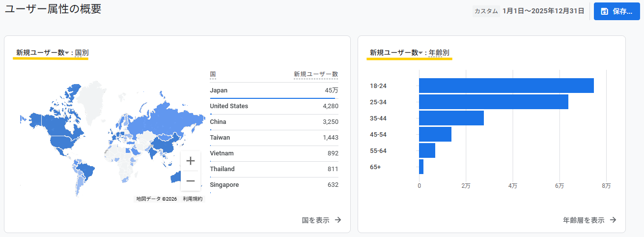Open the 新規ユーザー数 metric dropdown in country card
This screenshot has width=644, height=237.
click(x=43, y=53)
